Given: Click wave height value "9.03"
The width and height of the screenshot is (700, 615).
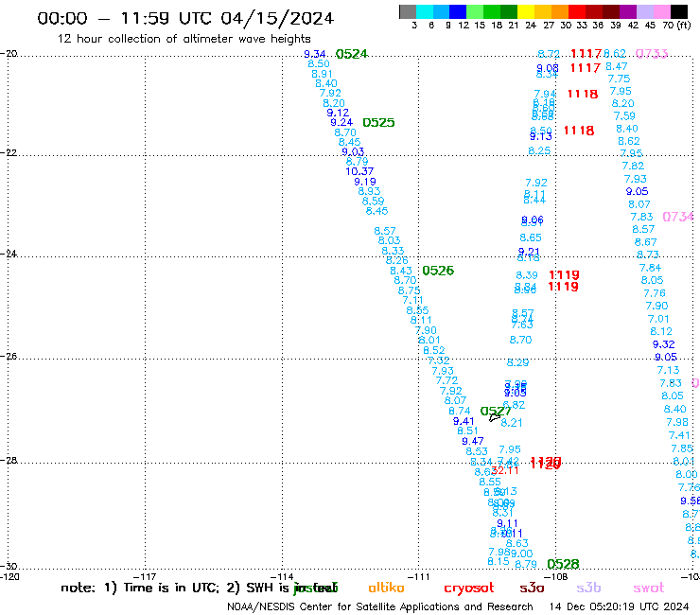Looking at the screenshot, I should pos(353,151).
